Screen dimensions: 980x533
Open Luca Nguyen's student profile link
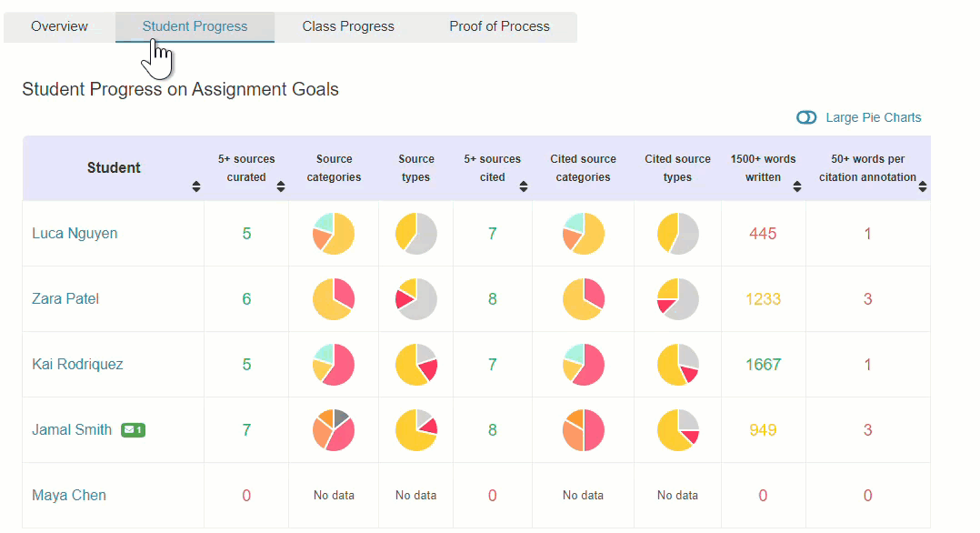click(x=75, y=233)
